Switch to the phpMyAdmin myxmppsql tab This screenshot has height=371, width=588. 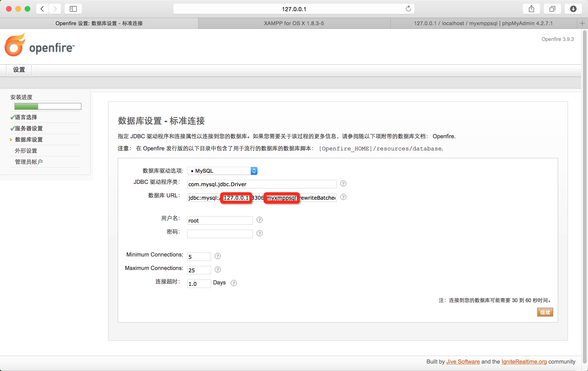tap(483, 23)
